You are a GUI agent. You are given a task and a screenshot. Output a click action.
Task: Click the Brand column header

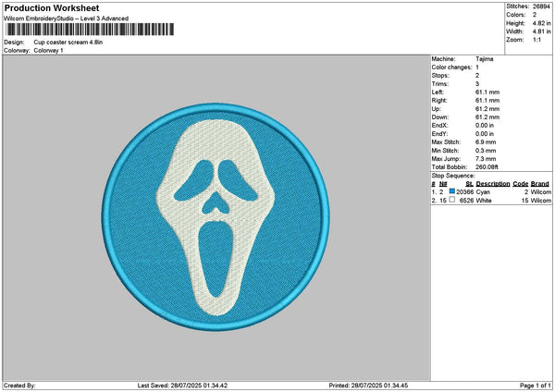[x=540, y=183]
